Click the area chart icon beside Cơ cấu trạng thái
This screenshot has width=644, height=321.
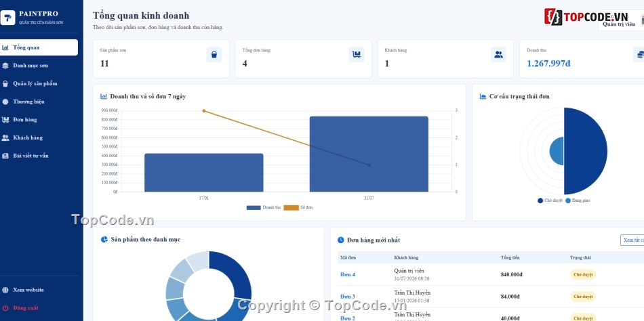(x=483, y=96)
